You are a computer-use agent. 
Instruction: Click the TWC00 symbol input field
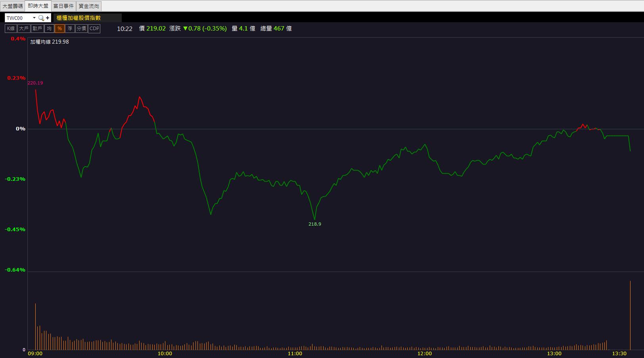(18, 18)
